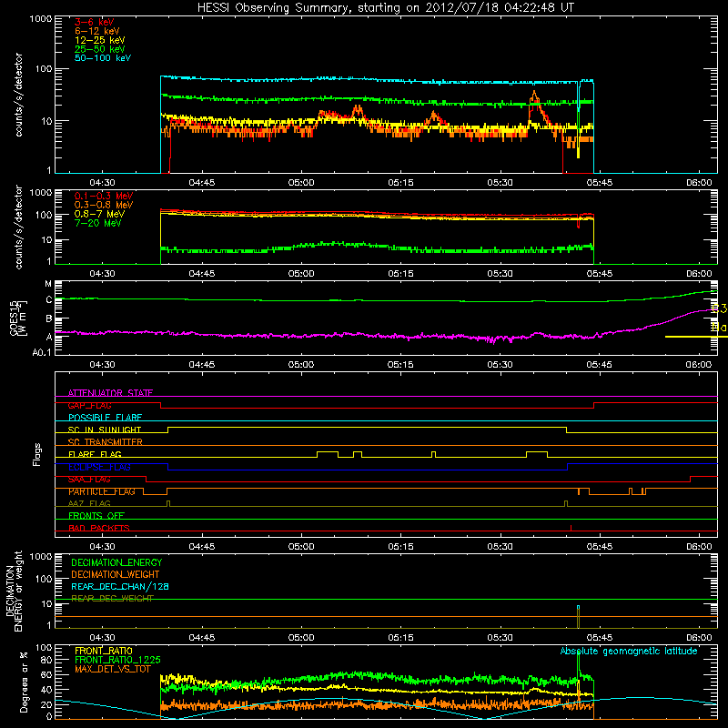Viewport: 728px width, 728px height.
Task: Click 04:45 time label under the Flags panel
Action: click(201, 547)
